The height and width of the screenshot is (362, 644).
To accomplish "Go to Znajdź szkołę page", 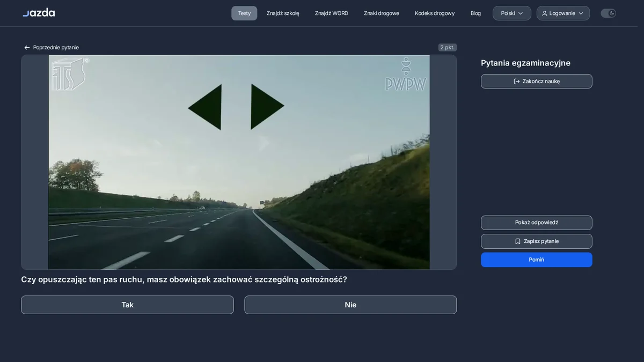I will pyautogui.click(x=283, y=13).
